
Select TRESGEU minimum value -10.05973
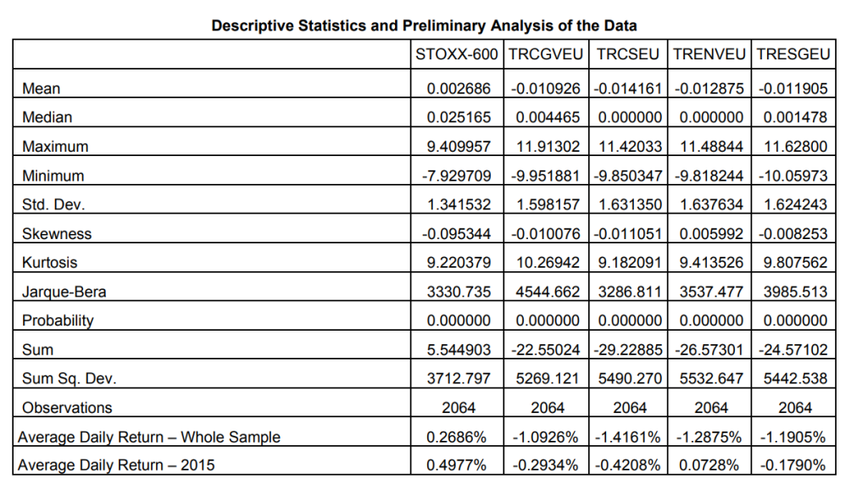pos(793,176)
